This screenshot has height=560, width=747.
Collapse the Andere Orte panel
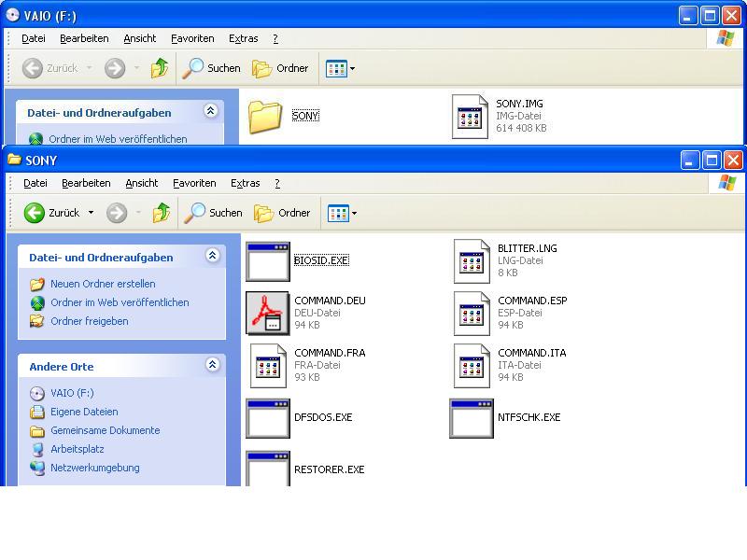tap(213, 365)
